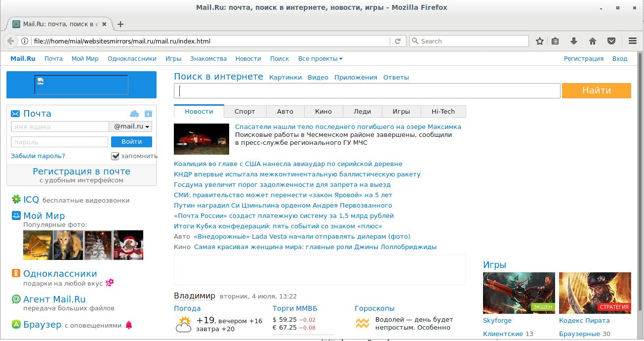644x341 pixels.
Task: Click the Войти login button
Action: 131,141
